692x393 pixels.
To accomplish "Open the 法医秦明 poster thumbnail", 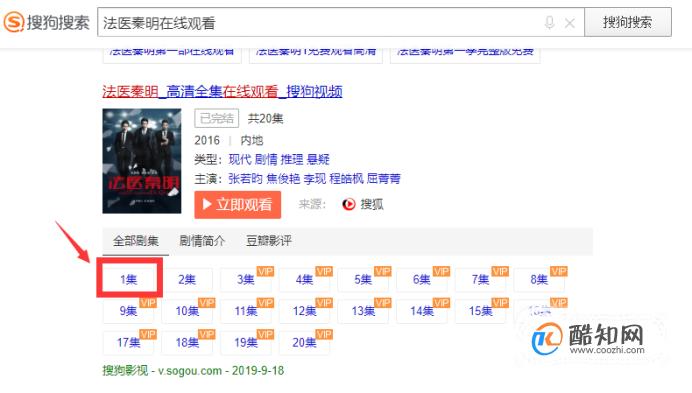I will 142,161.
